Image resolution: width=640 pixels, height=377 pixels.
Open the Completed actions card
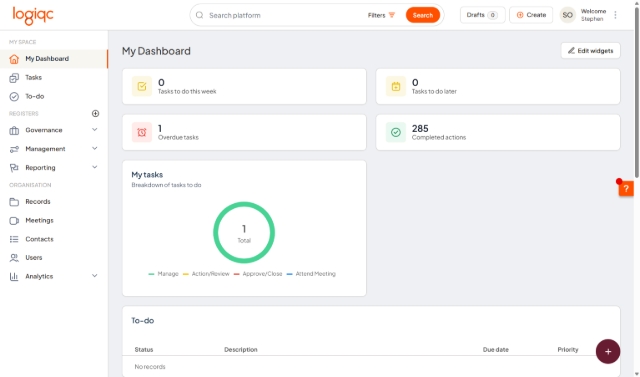498,132
